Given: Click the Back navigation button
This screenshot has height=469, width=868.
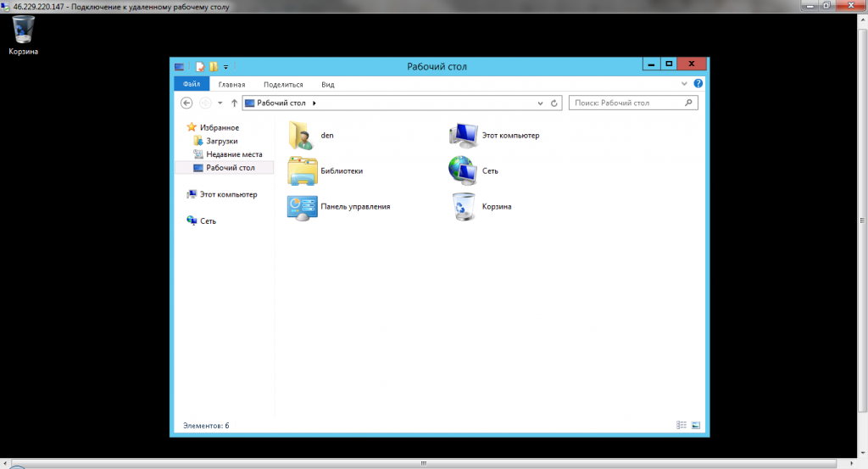Looking at the screenshot, I should (x=187, y=103).
